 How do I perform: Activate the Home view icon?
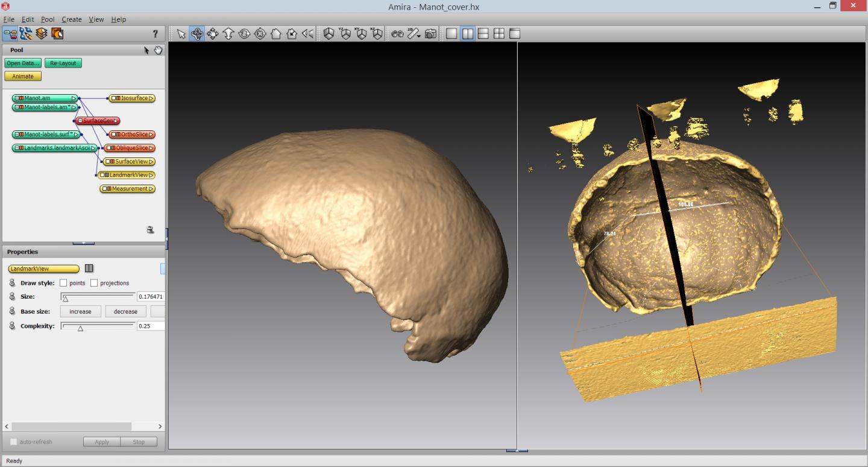[x=276, y=34]
